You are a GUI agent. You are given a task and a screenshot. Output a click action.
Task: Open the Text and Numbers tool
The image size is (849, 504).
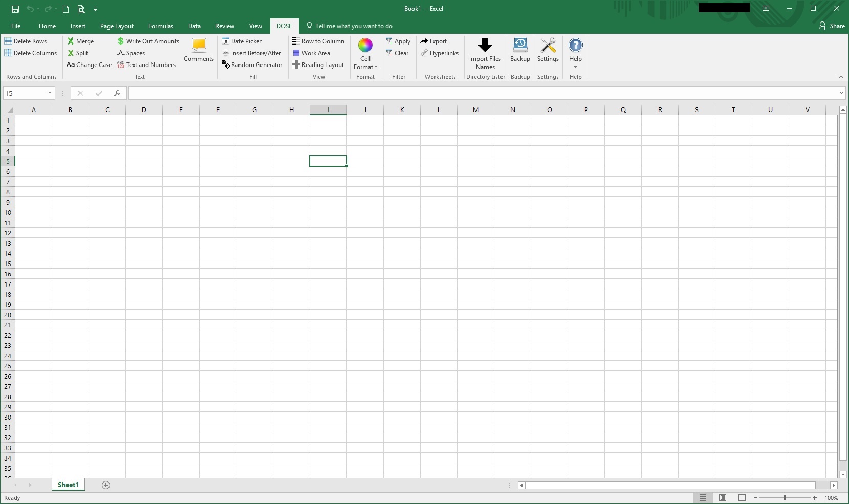coord(146,64)
